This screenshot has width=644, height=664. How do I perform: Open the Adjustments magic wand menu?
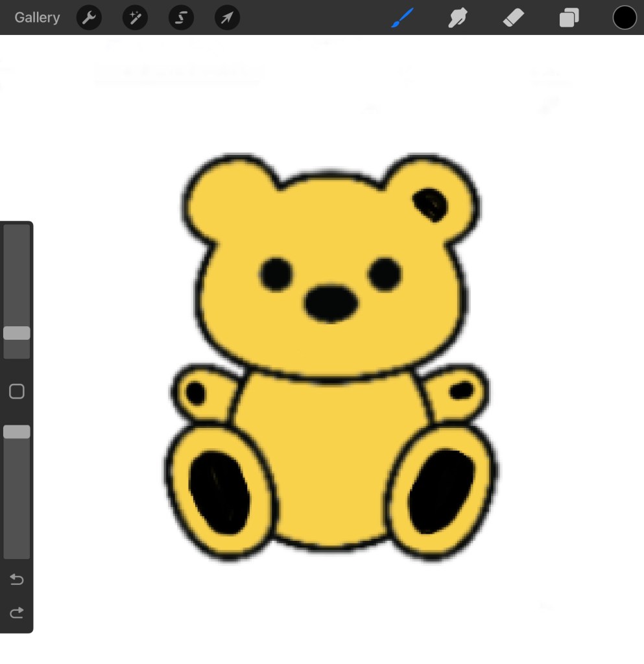point(135,18)
